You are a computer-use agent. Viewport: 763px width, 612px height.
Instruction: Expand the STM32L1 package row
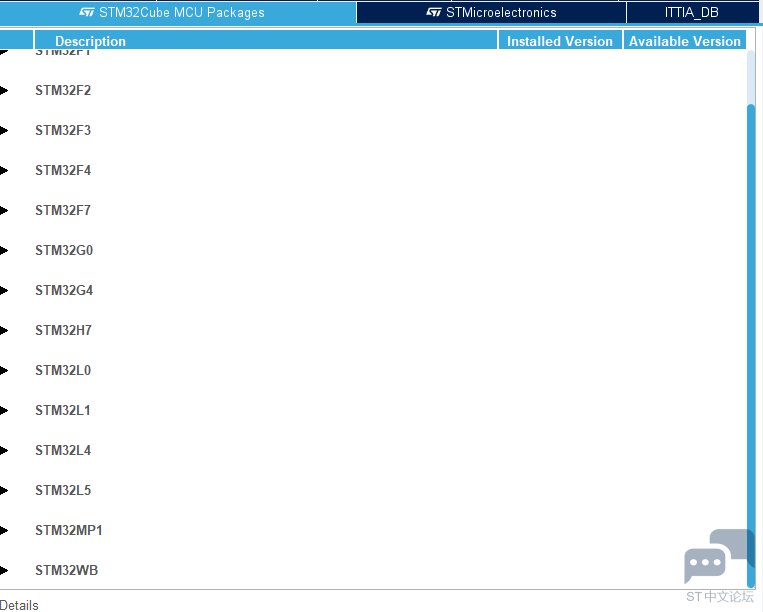4,411
